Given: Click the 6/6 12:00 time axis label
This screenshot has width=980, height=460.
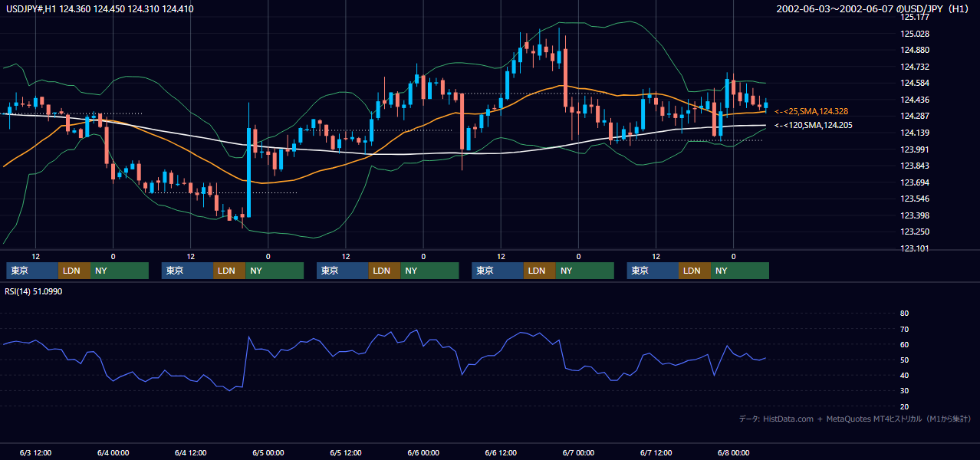Looking at the screenshot, I should point(501,452).
